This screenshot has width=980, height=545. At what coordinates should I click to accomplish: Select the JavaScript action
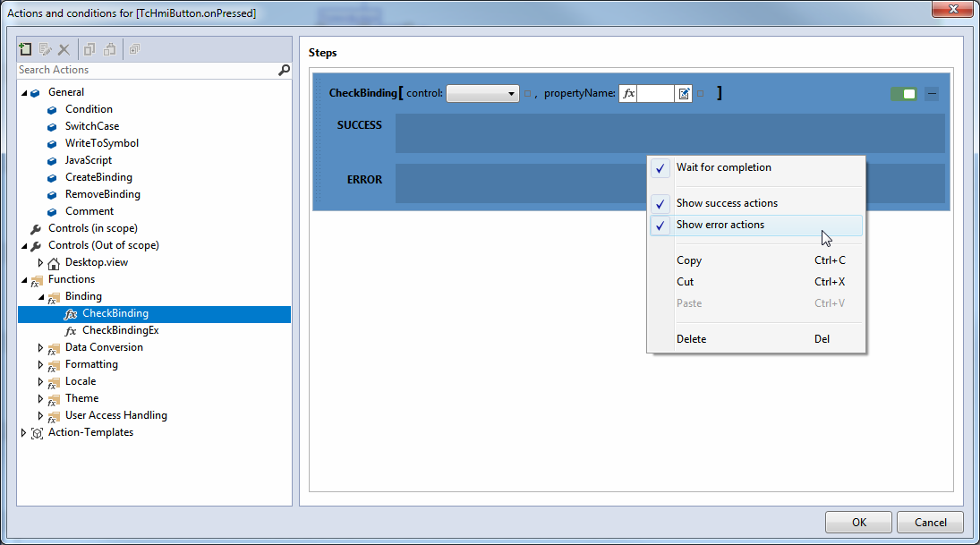pos(88,160)
